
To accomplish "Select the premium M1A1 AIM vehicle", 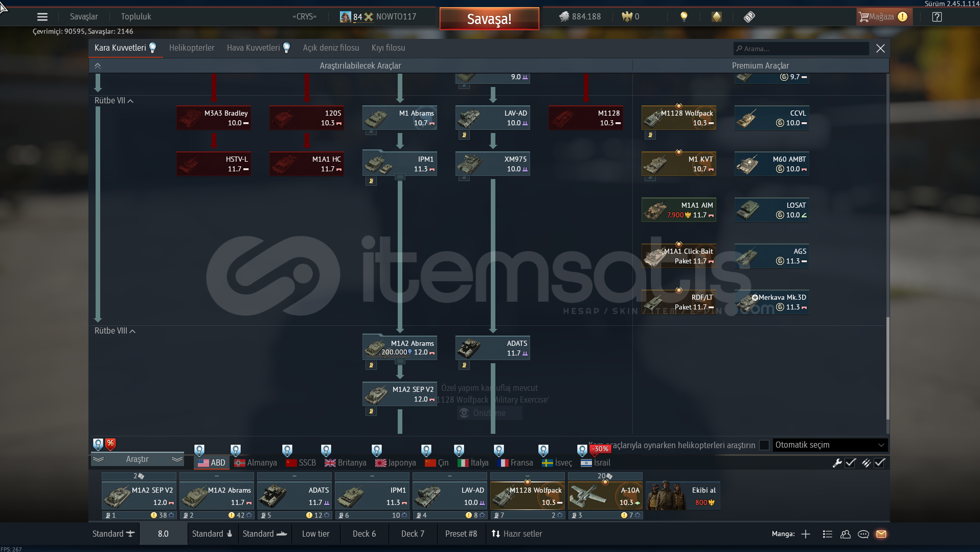I will click(x=679, y=210).
